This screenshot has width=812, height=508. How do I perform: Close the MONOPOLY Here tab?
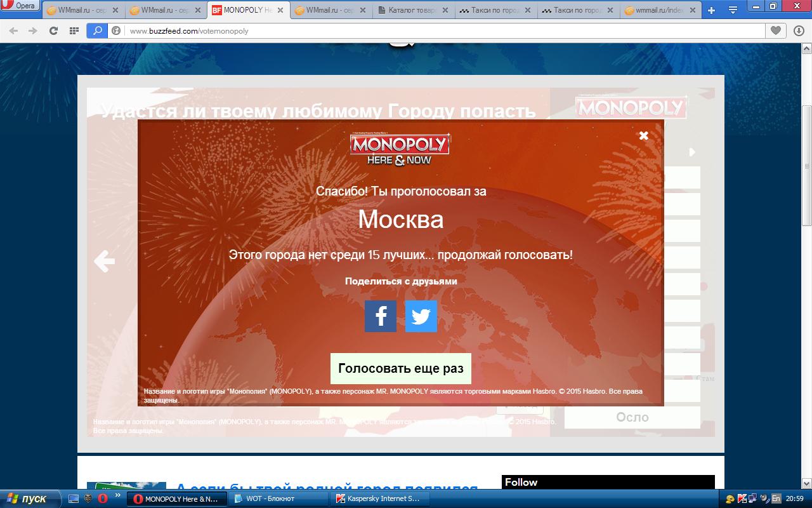coord(280,10)
